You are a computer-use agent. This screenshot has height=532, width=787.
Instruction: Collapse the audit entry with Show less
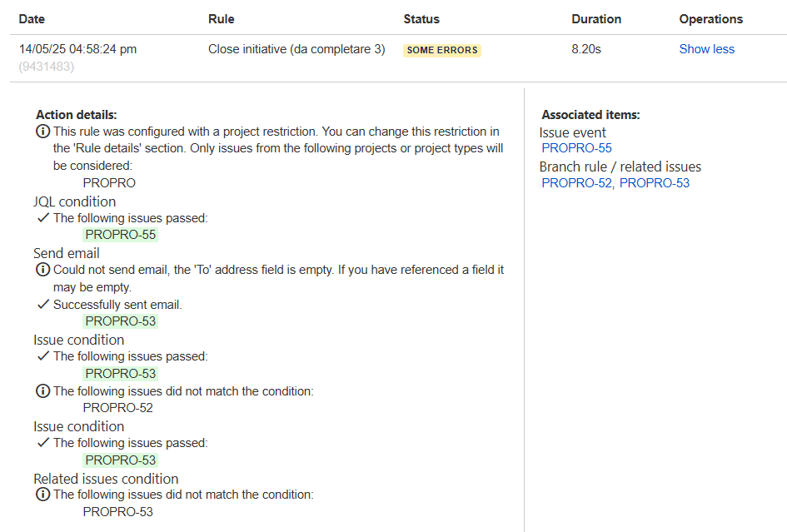pos(706,49)
